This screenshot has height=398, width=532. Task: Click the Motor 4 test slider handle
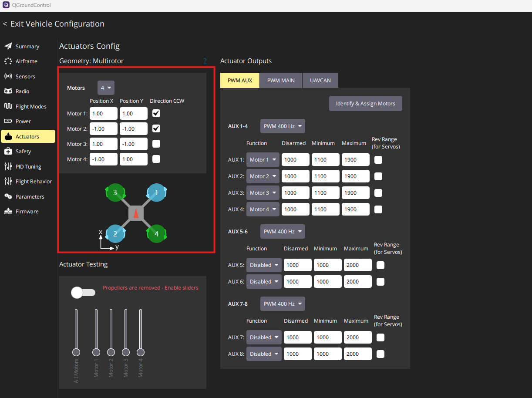[141, 352]
